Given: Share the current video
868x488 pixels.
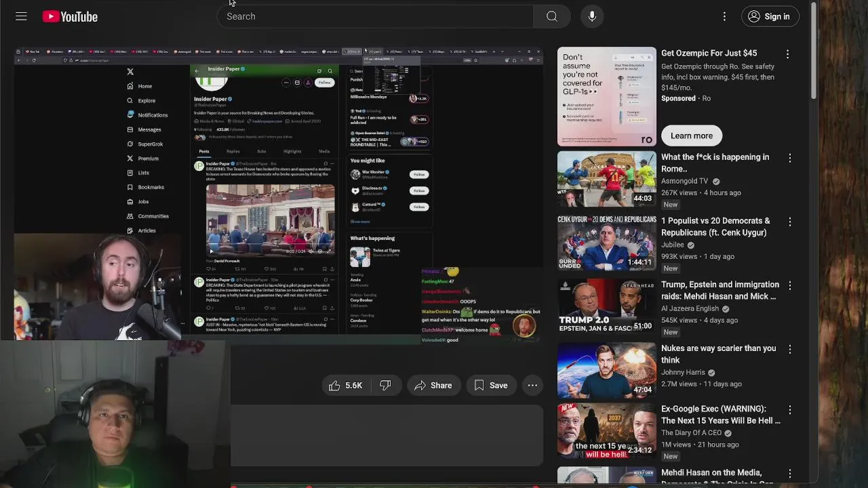Looking at the screenshot, I should coord(433,386).
